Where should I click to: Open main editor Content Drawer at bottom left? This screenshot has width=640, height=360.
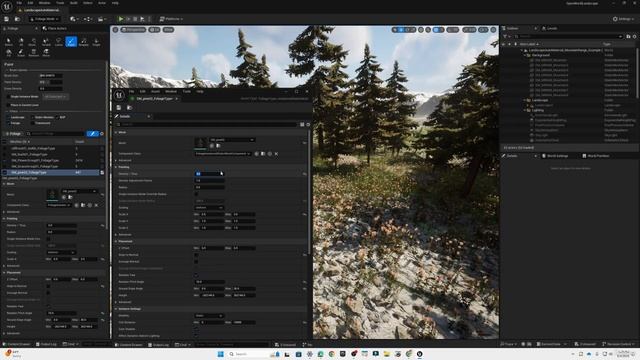[17, 344]
